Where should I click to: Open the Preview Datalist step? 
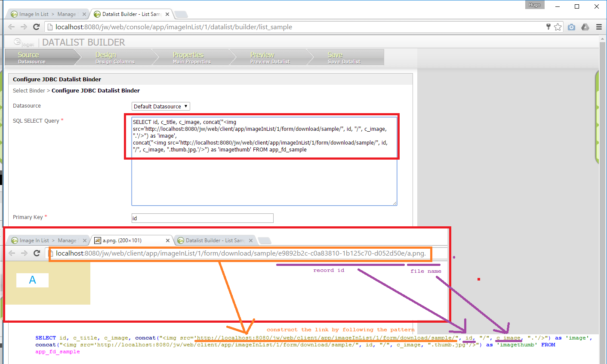[x=270, y=57]
